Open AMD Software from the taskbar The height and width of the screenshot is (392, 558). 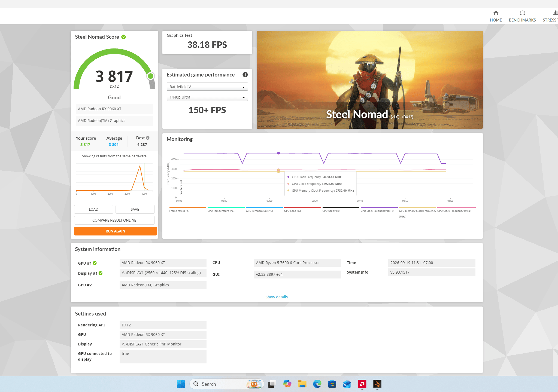tap(362, 384)
